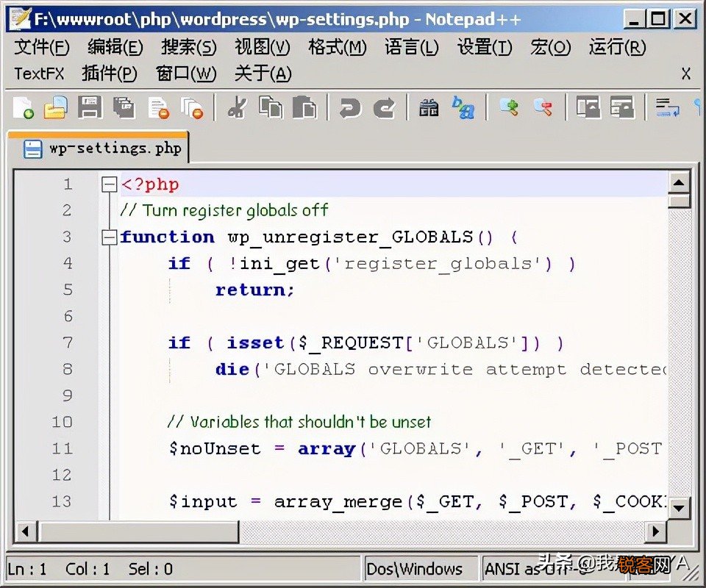706x588 pixels.
Task: Click the $noUnset variable on line 11
Action: point(215,449)
